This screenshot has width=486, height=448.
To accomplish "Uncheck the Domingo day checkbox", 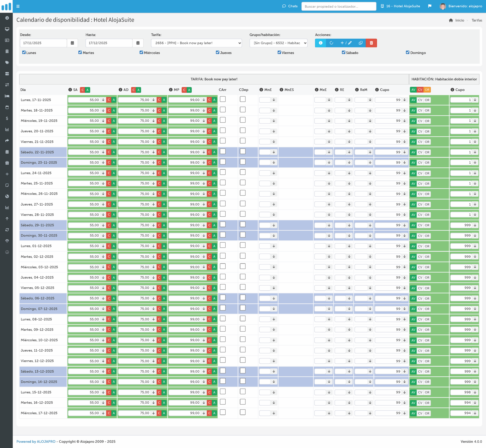I will [408, 52].
